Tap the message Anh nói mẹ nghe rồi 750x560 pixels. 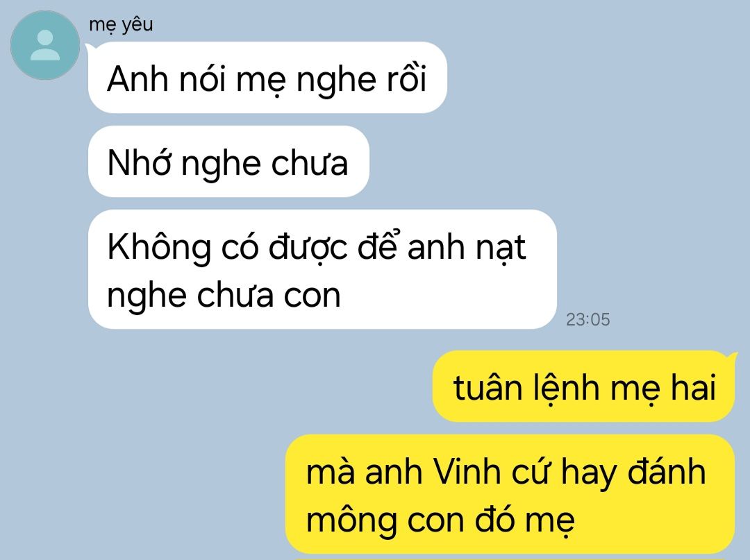coord(267,78)
